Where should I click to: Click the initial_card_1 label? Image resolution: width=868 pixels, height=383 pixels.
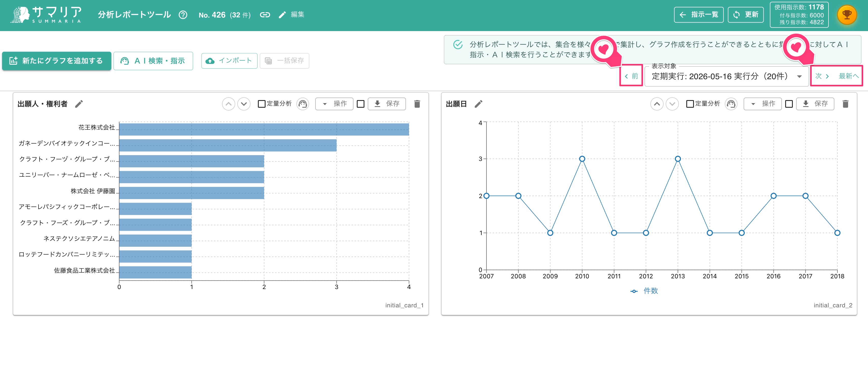tap(404, 305)
